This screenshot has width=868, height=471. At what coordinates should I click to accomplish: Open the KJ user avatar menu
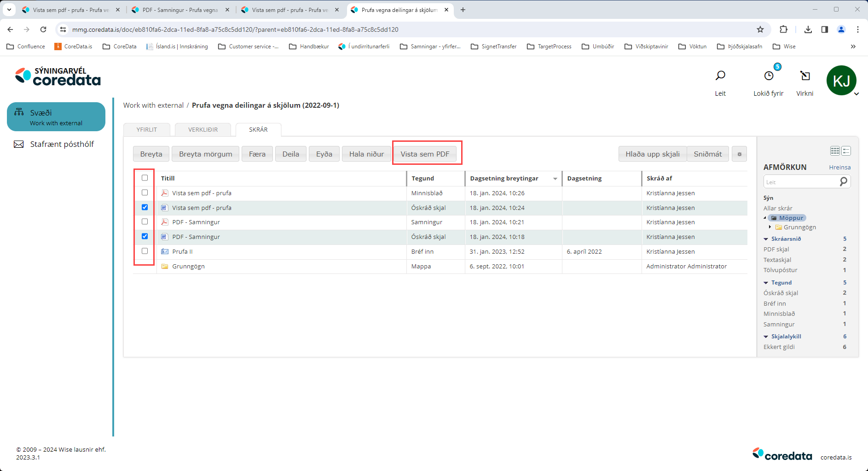(x=841, y=81)
